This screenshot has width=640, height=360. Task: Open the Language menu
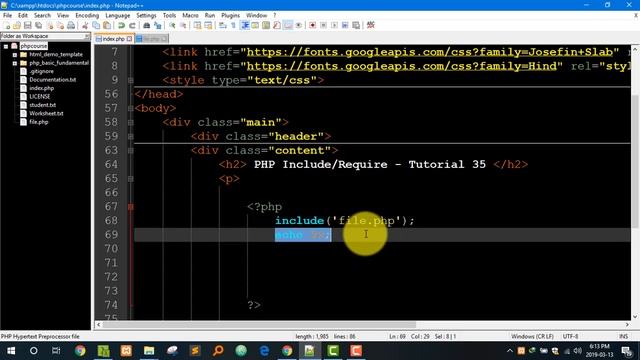coord(118,15)
